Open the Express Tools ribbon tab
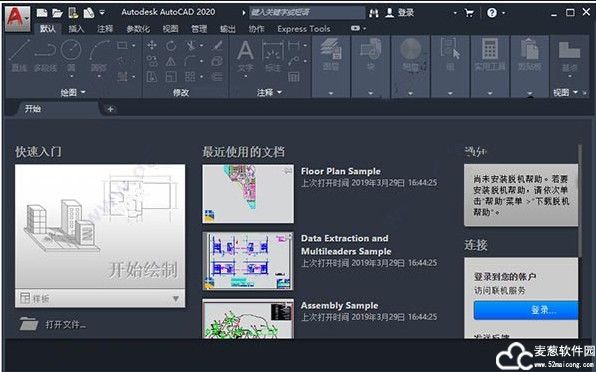This screenshot has height=372, width=596. (x=304, y=29)
